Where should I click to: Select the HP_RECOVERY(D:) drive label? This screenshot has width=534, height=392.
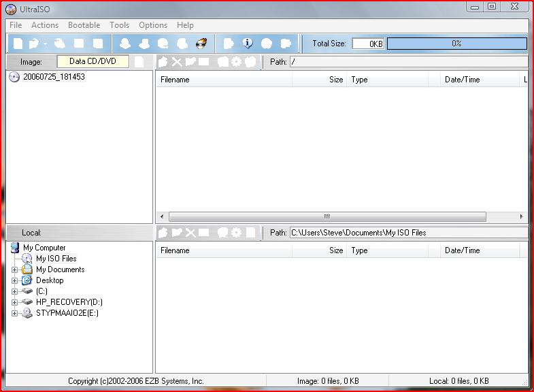tap(69, 302)
